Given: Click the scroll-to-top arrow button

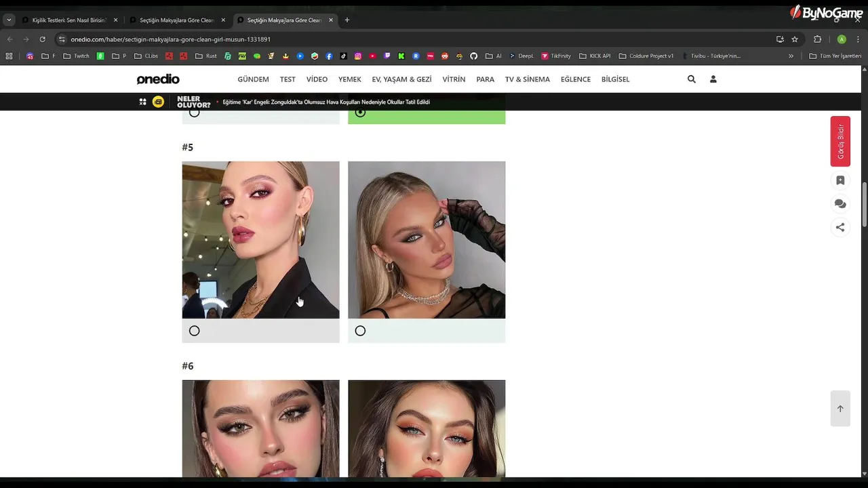Looking at the screenshot, I should [x=840, y=408].
